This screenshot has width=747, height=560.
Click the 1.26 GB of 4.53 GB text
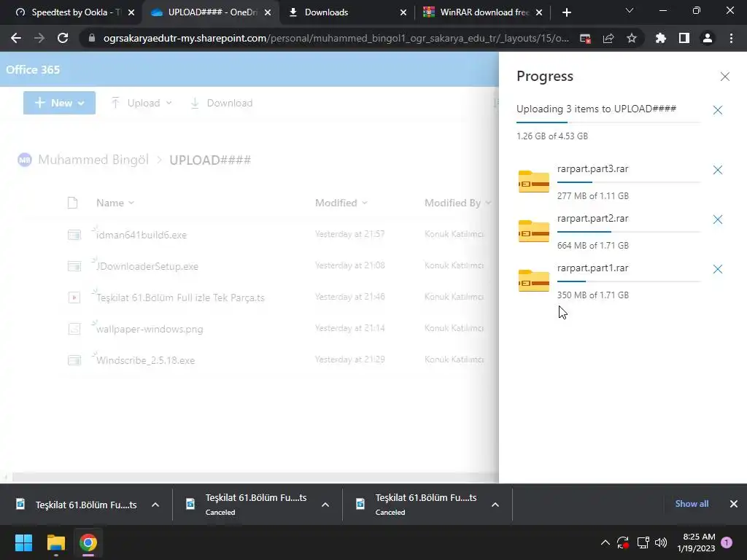(552, 136)
